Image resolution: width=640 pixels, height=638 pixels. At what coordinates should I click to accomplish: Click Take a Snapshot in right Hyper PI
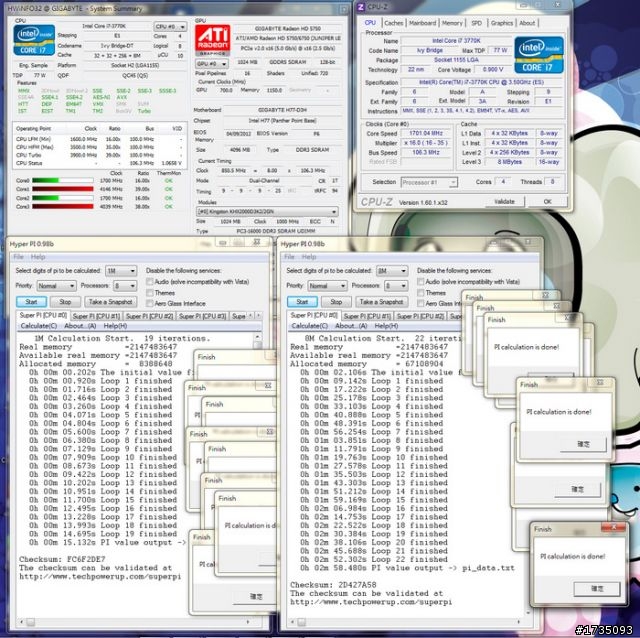(x=382, y=302)
